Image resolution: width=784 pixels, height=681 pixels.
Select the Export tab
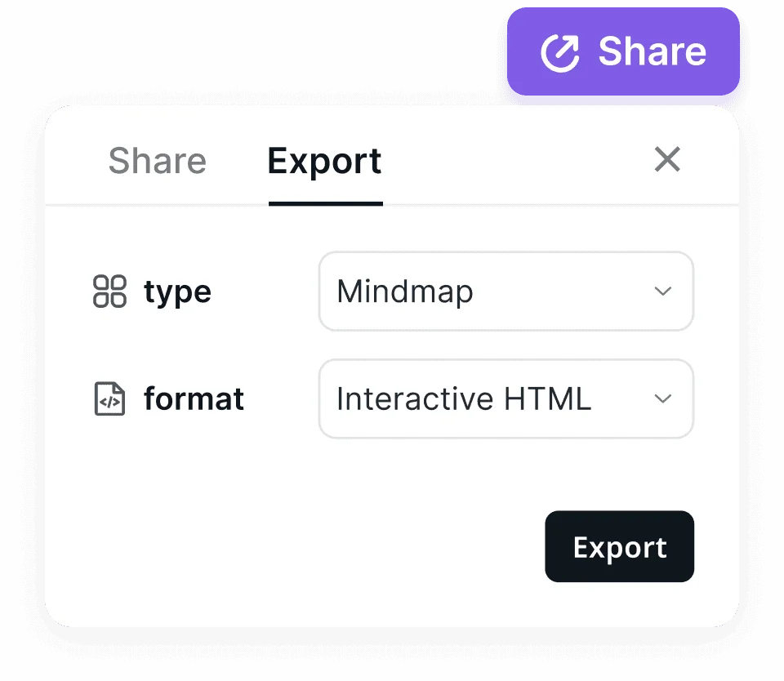[324, 161]
